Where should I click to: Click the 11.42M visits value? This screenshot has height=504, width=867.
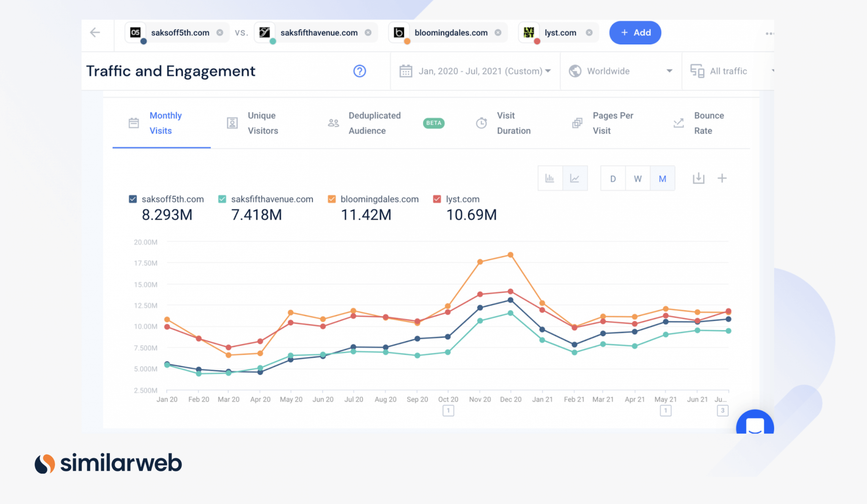[x=366, y=215]
